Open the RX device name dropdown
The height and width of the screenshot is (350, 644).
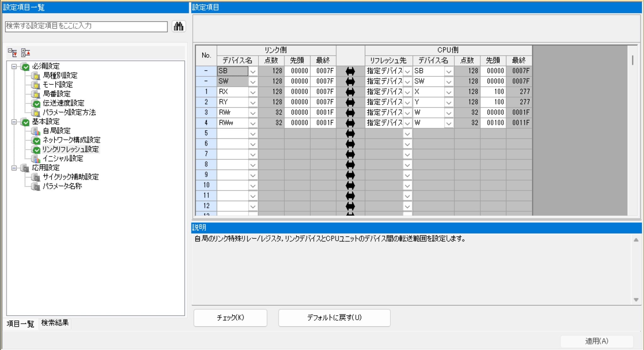coord(253,92)
